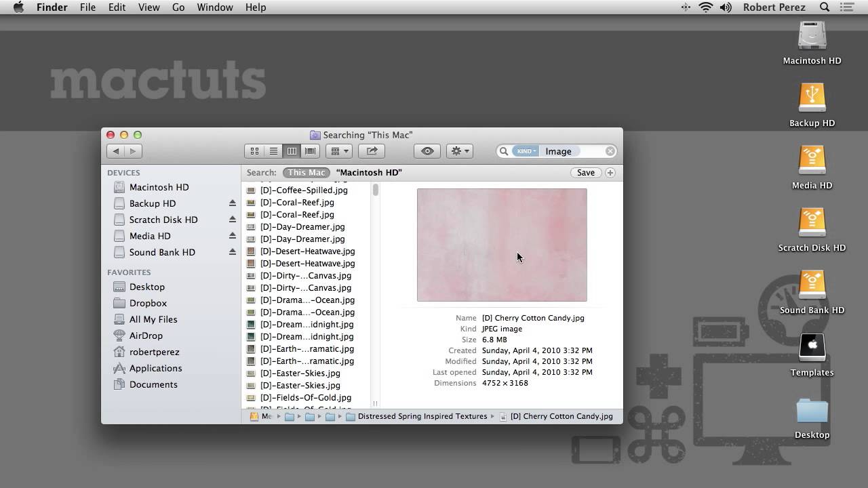868x488 pixels.
Task: Eject Scratch Disk HD from sidebar
Action: point(233,220)
